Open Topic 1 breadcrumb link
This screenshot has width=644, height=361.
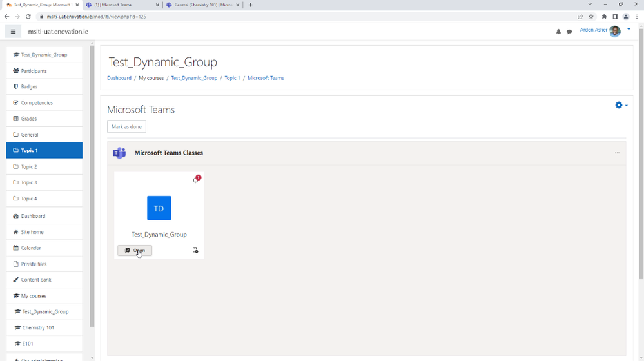tap(232, 78)
